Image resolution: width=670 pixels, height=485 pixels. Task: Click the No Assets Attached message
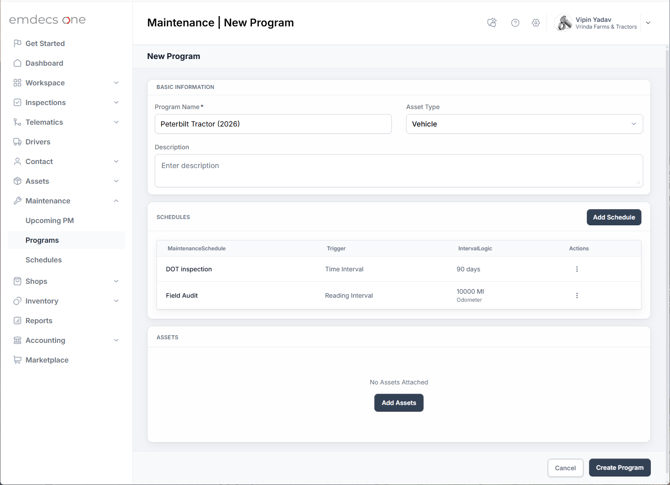coord(399,382)
